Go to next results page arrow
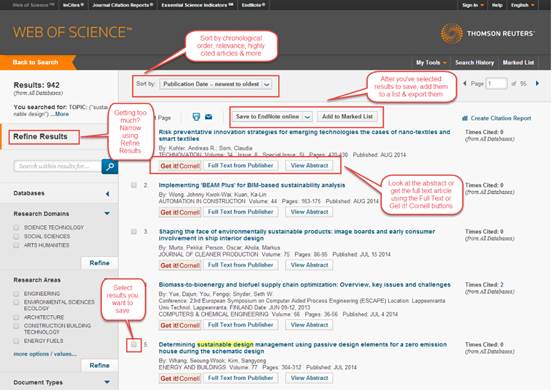 click(x=537, y=84)
